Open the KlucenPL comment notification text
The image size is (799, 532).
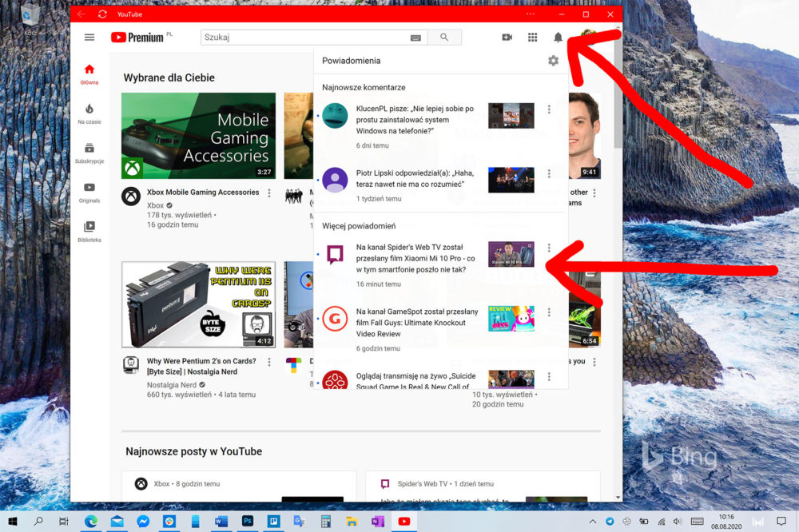[415, 120]
